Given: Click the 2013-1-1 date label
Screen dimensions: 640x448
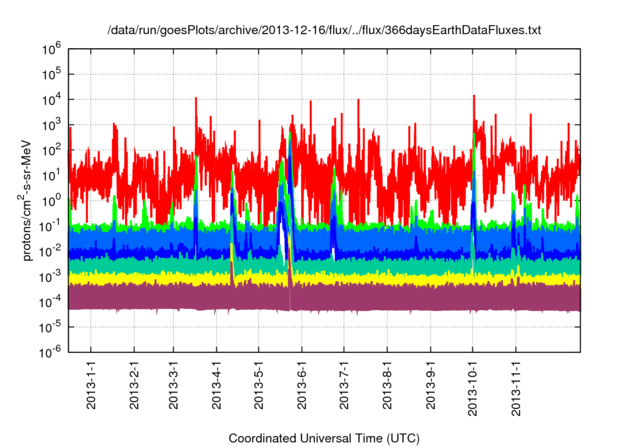Looking at the screenshot, I should click(x=91, y=385).
